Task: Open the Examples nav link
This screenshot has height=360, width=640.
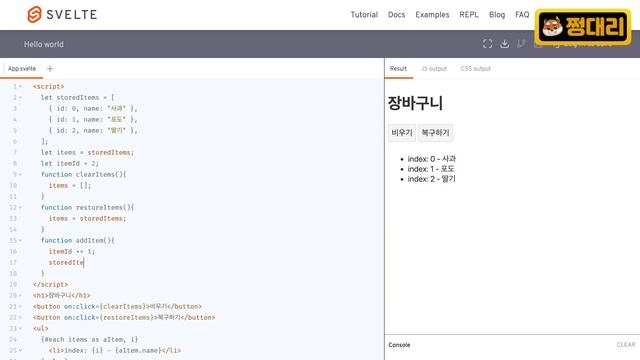Action: click(432, 15)
